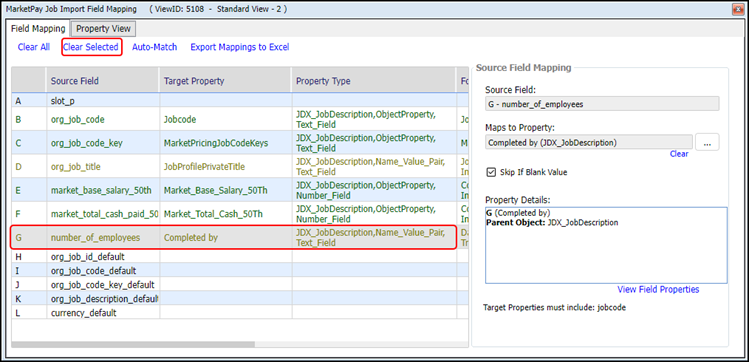
Task: Click inside the Property Details box
Action: click(x=606, y=245)
